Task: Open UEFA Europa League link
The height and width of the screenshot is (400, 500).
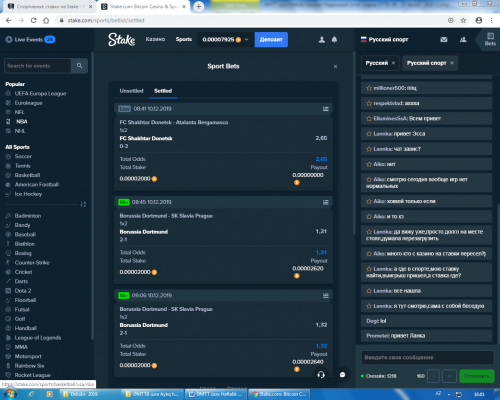Action: click(40, 94)
